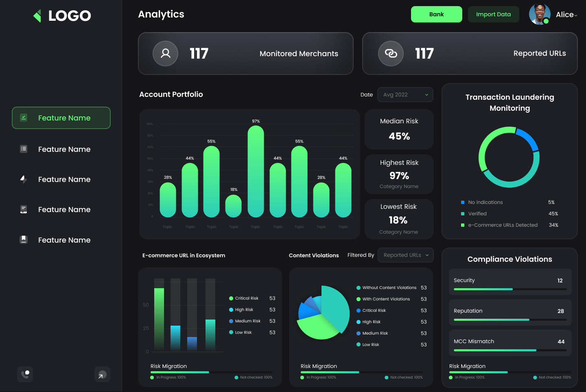
Task: Select the lightning bolt feature icon
Action: coord(23,179)
